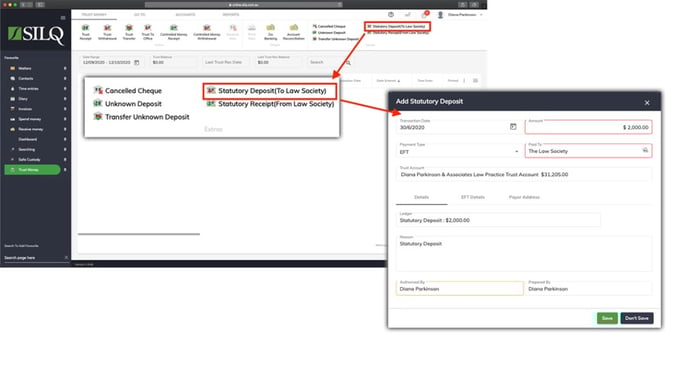Image resolution: width=688 pixels, height=378 pixels.
Task: Click the green Save button
Action: tap(607, 318)
